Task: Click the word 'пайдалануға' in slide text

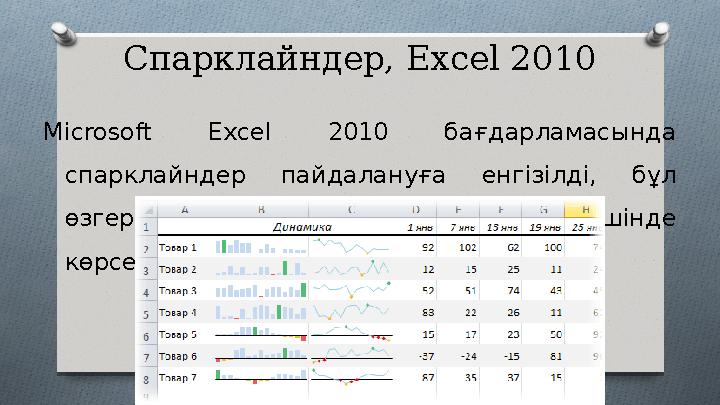Action: [x=363, y=176]
